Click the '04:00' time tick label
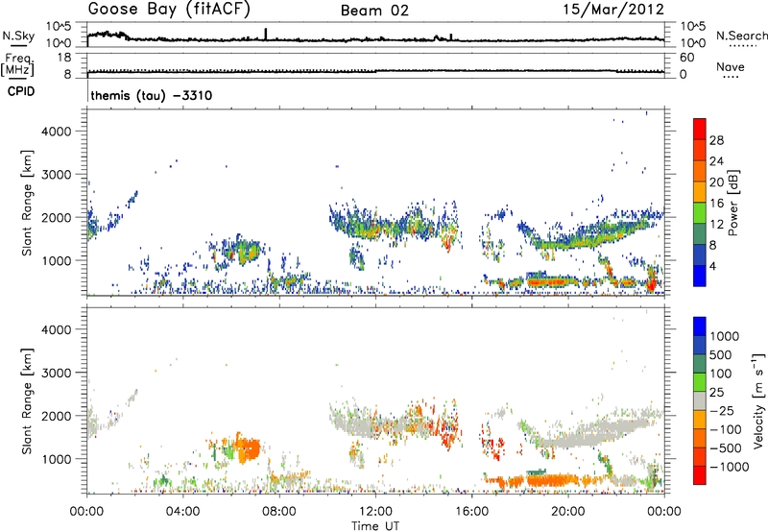 tap(182, 512)
